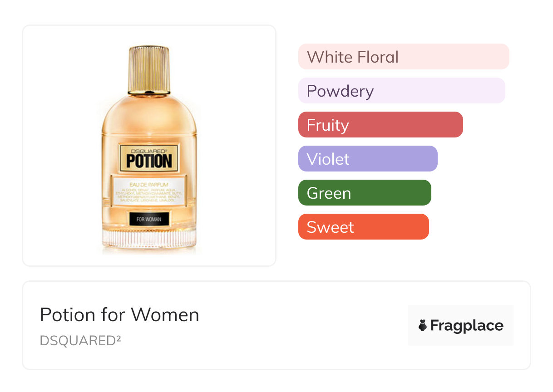Click the word Sweet in orange bar

pos(330,227)
